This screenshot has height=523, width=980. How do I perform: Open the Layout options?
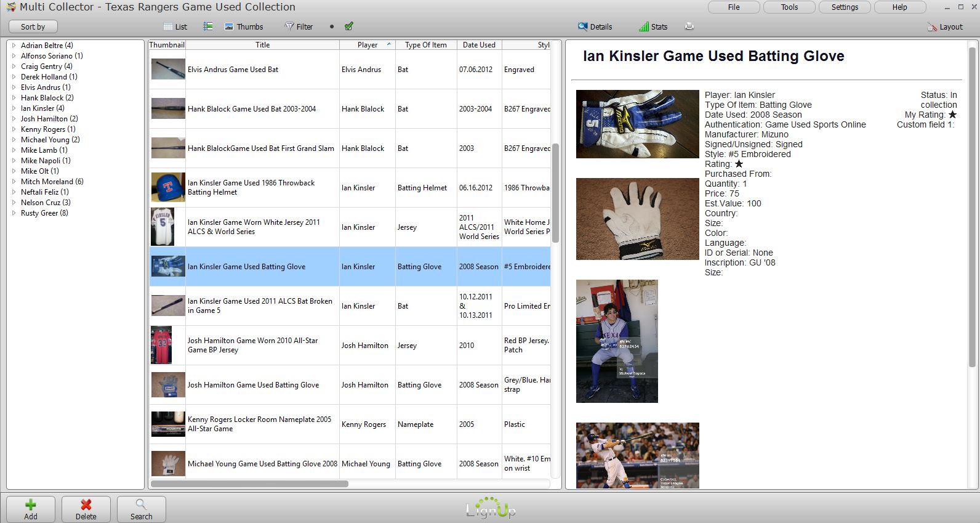click(945, 26)
